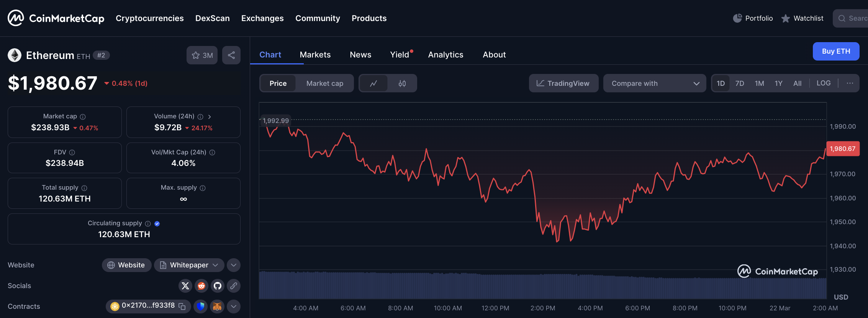Show Market cap info tooltip icon

point(83,116)
